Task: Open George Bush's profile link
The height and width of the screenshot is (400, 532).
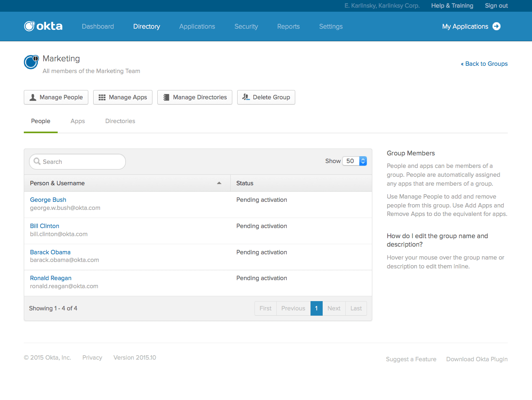Action: 48,200
